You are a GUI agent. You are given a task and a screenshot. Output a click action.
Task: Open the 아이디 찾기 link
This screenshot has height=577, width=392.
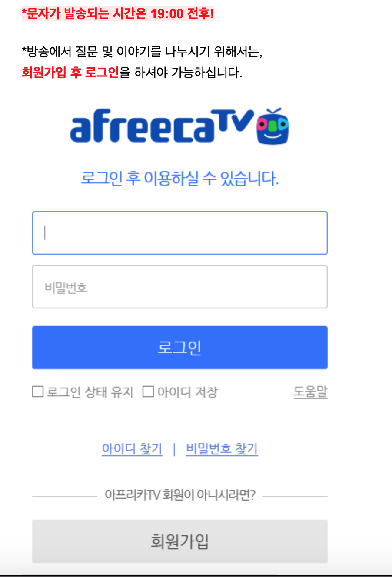[x=132, y=449]
